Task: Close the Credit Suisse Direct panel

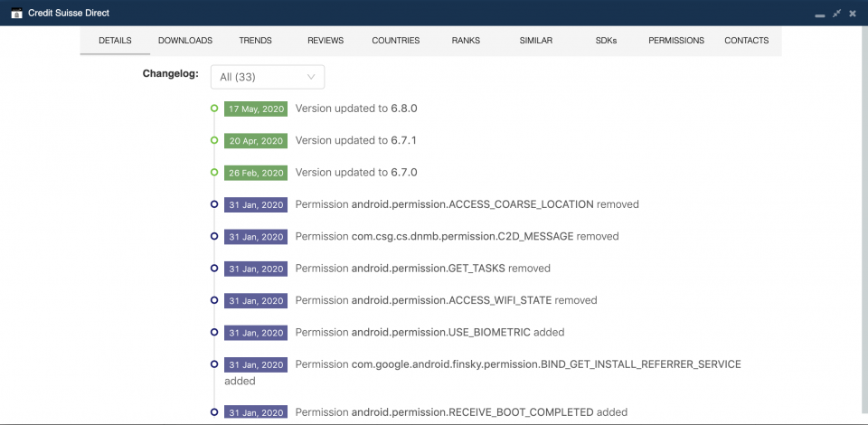Action: 853,13
